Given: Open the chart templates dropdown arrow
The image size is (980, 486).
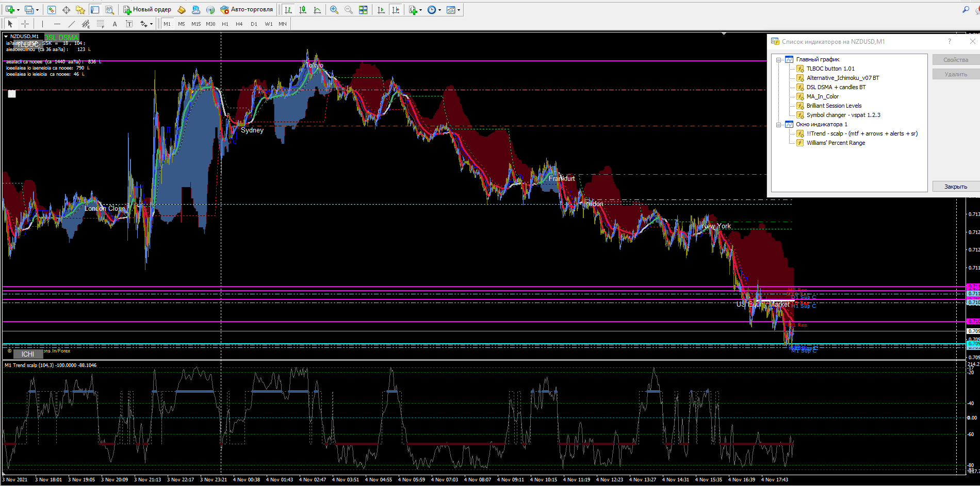Looking at the screenshot, I should pyautogui.click(x=459, y=10).
